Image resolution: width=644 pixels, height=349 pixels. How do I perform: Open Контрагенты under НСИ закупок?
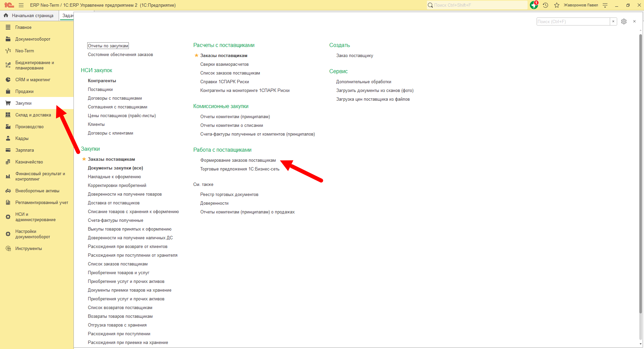click(102, 81)
